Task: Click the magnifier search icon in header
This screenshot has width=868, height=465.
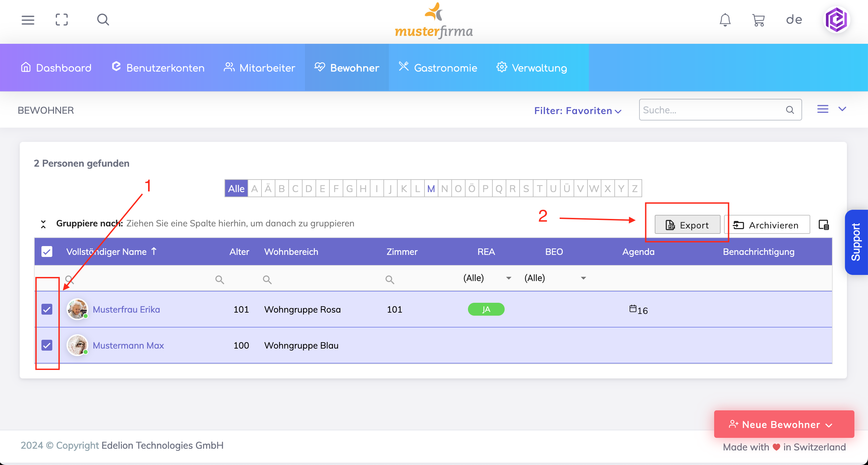Action: point(103,20)
